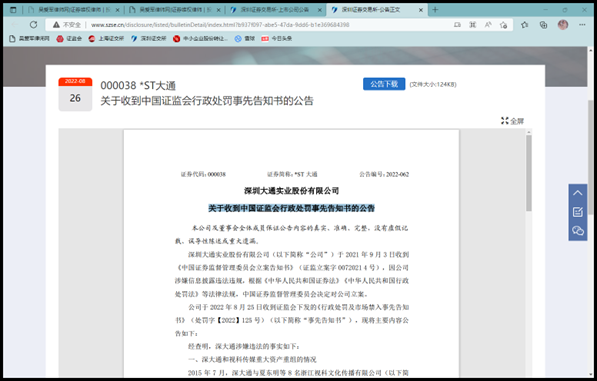Open the WeChat icon on side panel
The image size is (597, 381).
pyautogui.click(x=578, y=230)
